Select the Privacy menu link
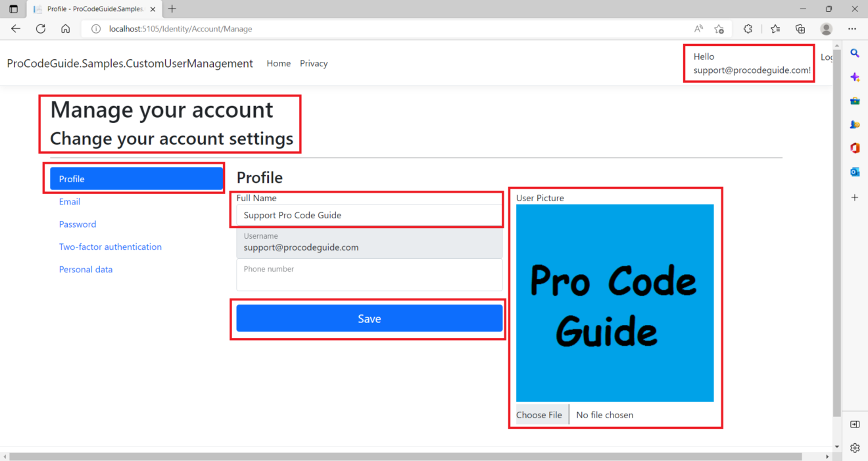Image resolution: width=868 pixels, height=461 pixels. (313, 63)
